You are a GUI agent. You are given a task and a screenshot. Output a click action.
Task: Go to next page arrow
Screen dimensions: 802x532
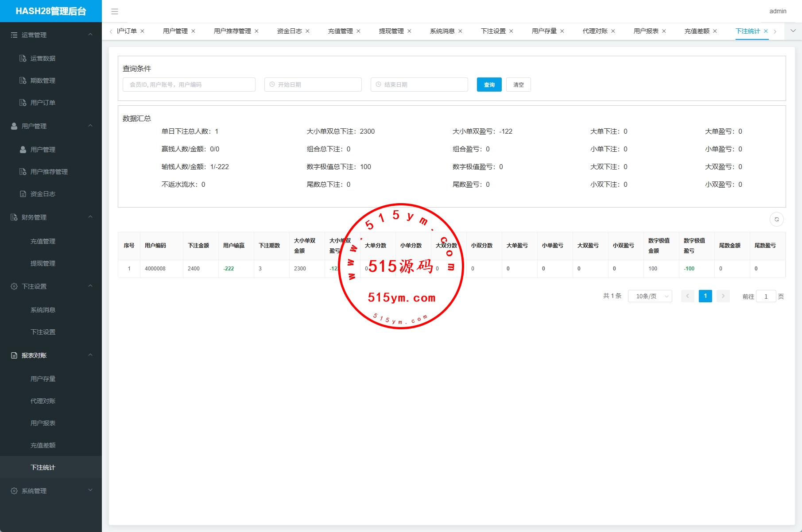coord(723,296)
